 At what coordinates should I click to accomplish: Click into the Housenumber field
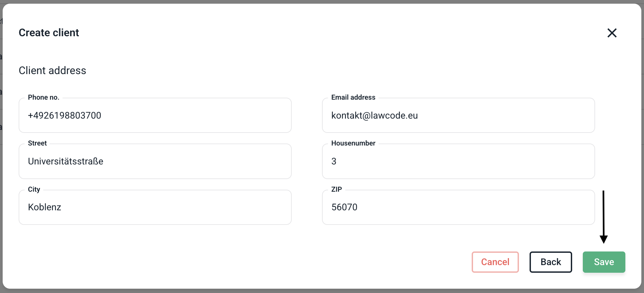[458, 161]
